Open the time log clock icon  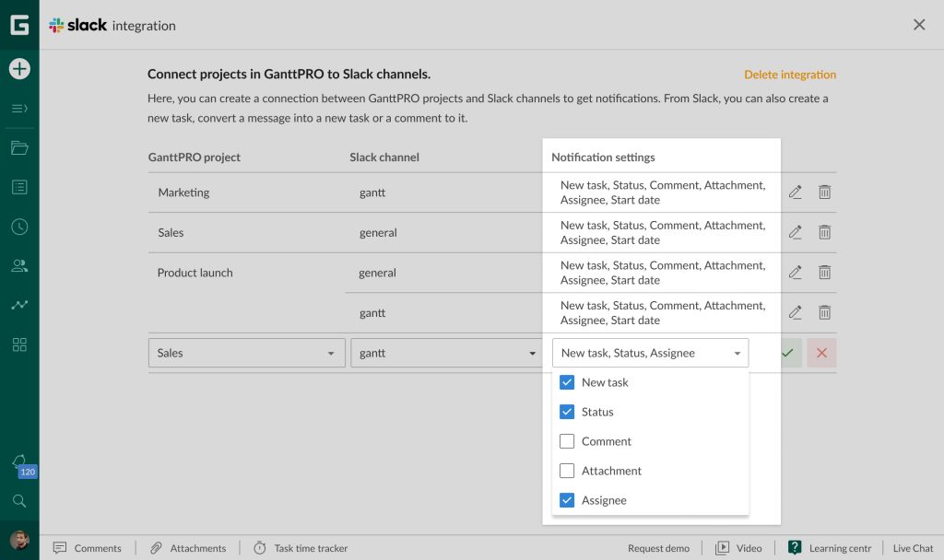(x=19, y=227)
